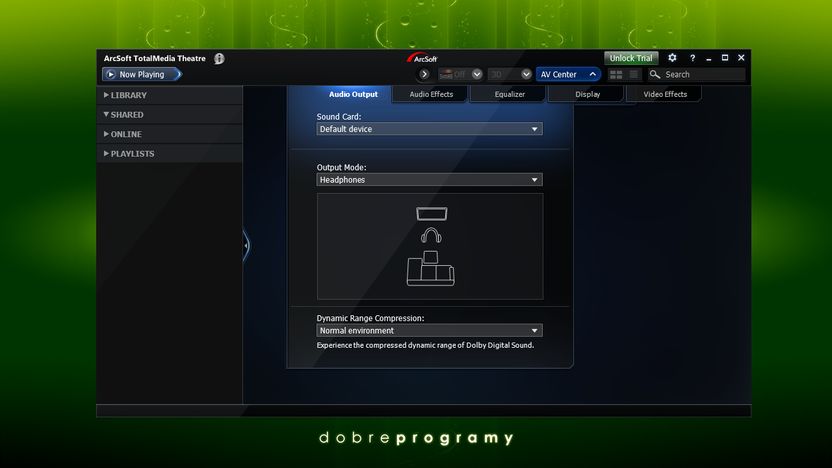
Task: Click the round right-arrow toolbar button
Action: click(x=424, y=74)
